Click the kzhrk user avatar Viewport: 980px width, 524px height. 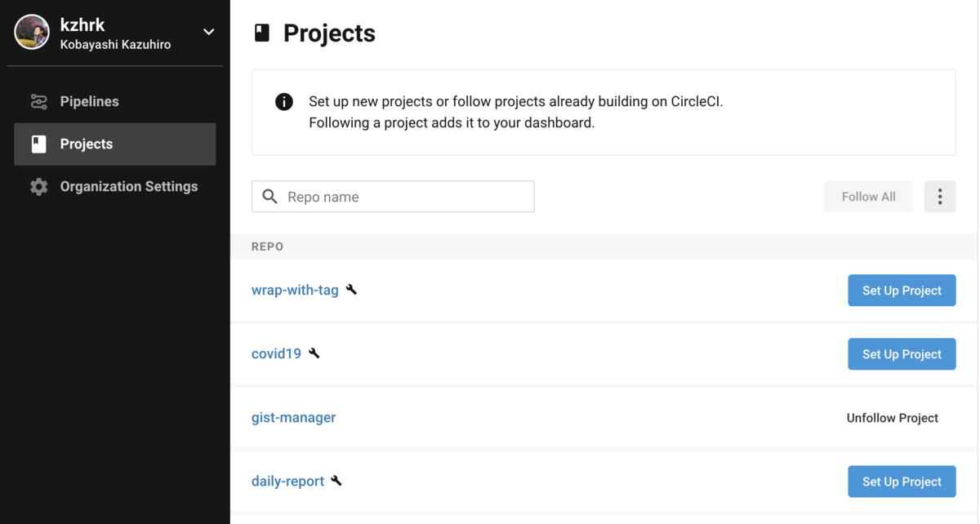point(32,33)
